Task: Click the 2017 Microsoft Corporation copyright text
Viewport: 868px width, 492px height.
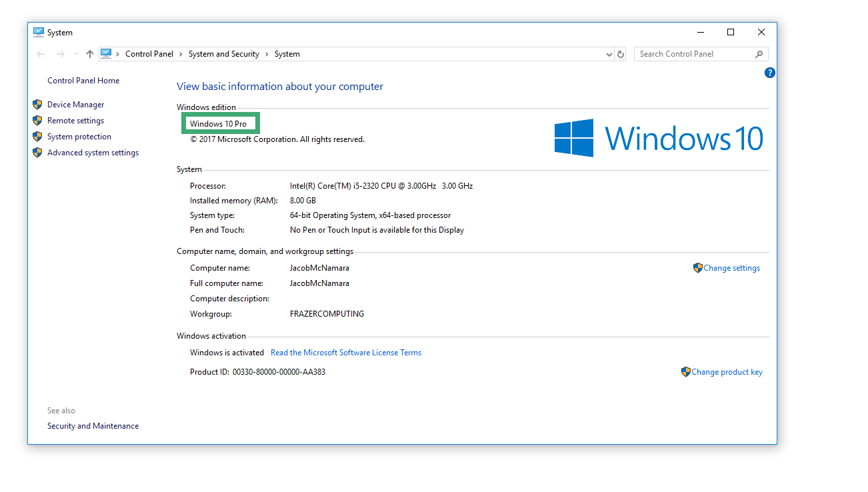Action: pyautogui.click(x=277, y=139)
